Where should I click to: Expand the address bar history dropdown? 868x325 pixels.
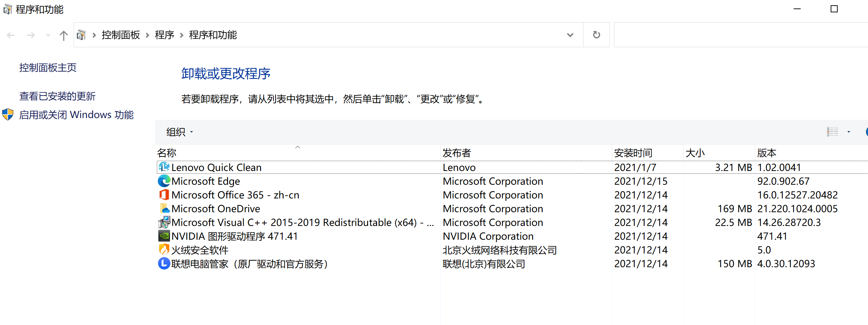tap(570, 35)
